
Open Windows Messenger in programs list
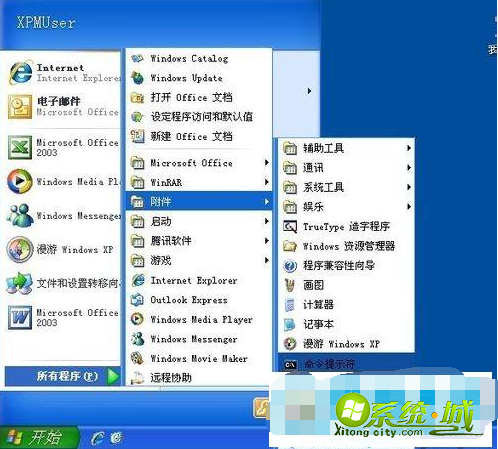tap(199, 339)
